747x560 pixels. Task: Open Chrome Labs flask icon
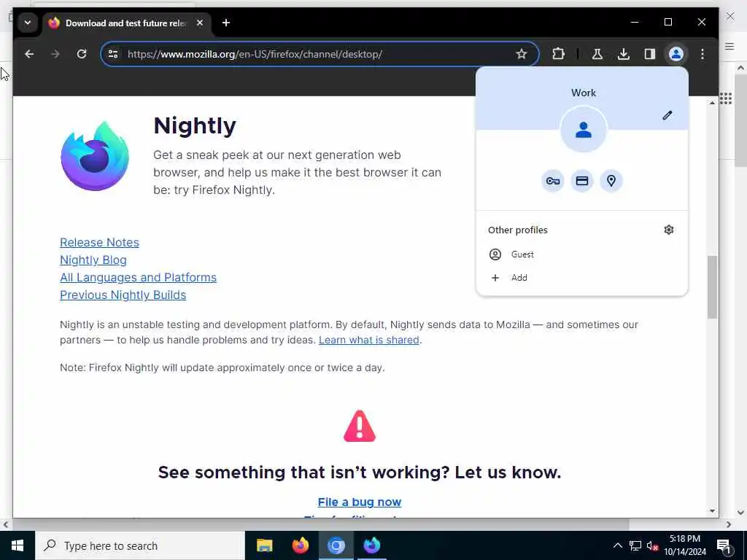597,54
